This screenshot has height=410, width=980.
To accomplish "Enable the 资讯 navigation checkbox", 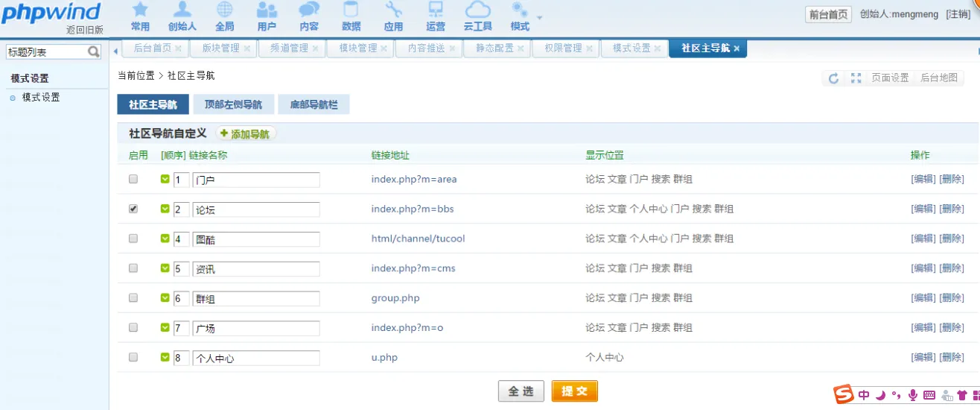I will (x=133, y=268).
